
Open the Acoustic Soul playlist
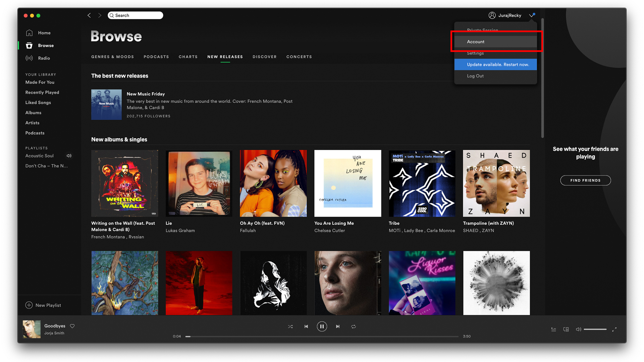[x=40, y=156]
